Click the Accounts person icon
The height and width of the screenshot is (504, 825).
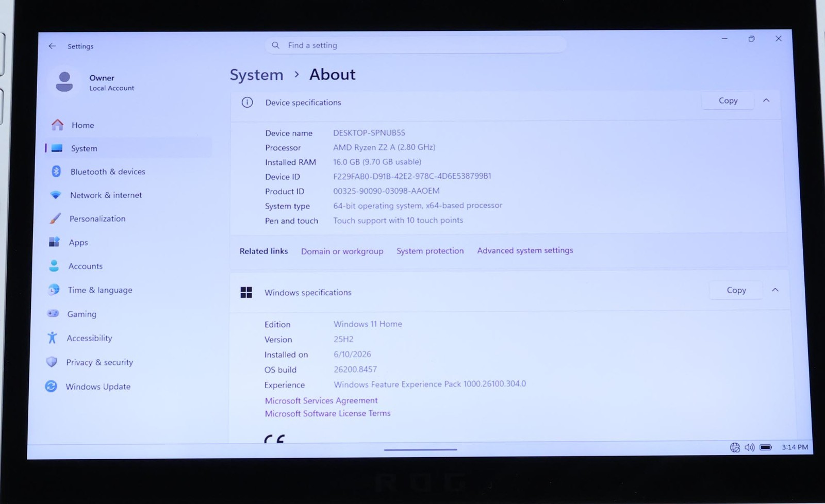click(x=54, y=265)
